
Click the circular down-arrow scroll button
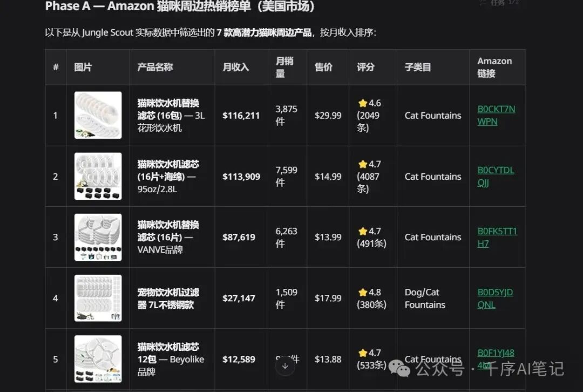284,367
